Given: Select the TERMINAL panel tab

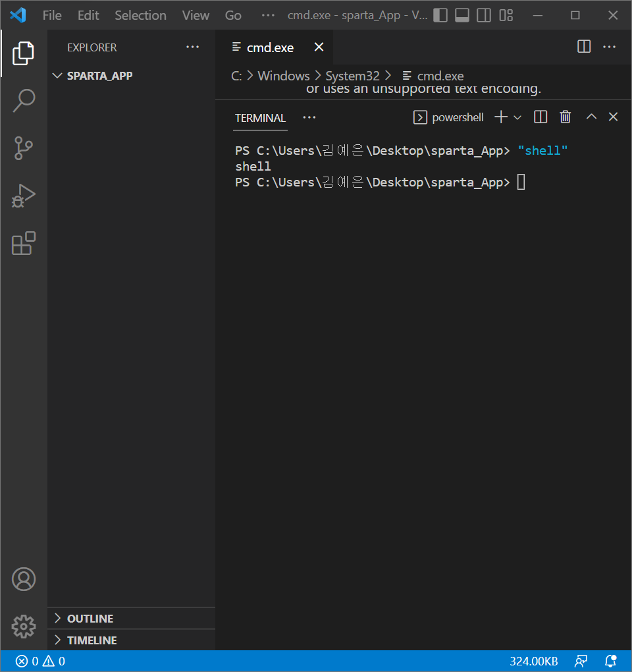Looking at the screenshot, I should 260,118.
